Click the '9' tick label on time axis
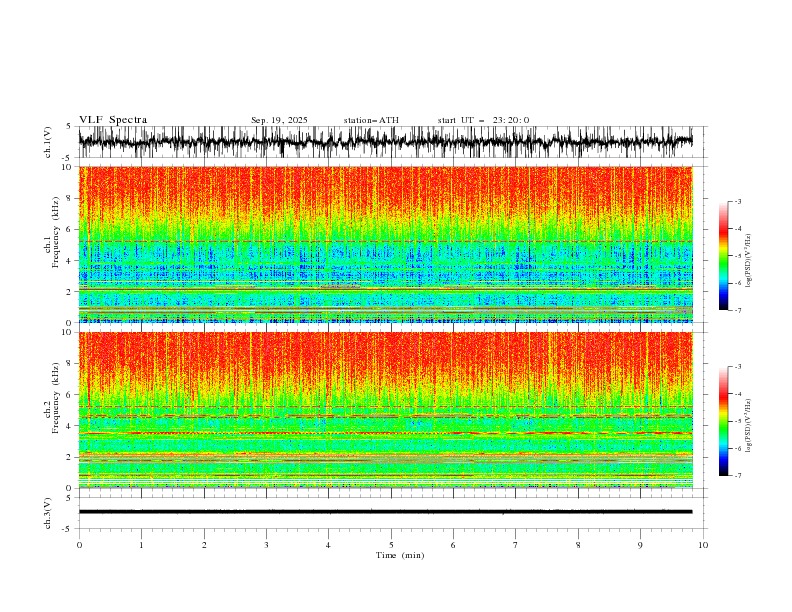 coord(640,545)
